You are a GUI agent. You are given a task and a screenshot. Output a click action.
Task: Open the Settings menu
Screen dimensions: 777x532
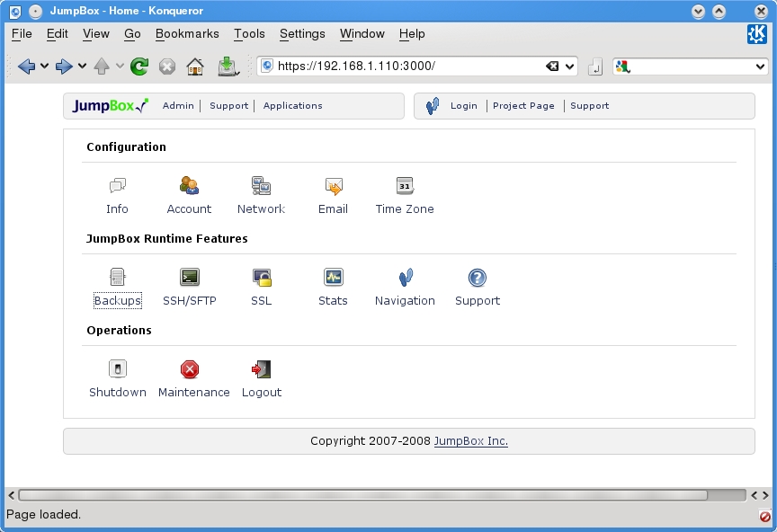pyautogui.click(x=302, y=34)
